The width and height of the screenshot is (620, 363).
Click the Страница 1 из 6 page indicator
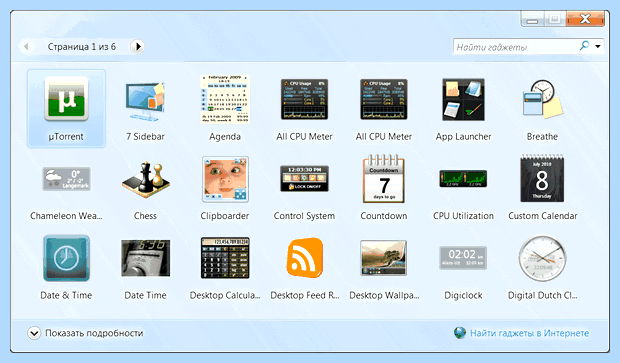[x=82, y=47]
